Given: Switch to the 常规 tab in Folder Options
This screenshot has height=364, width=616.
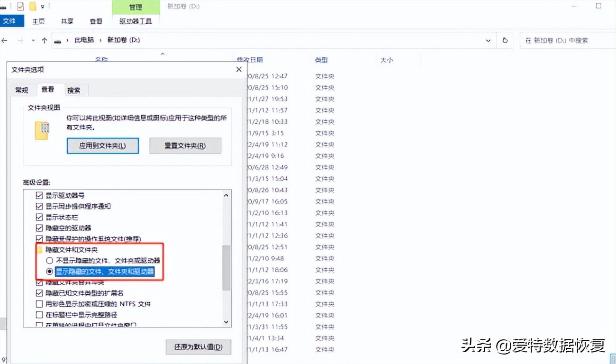Looking at the screenshot, I should (x=22, y=90).
